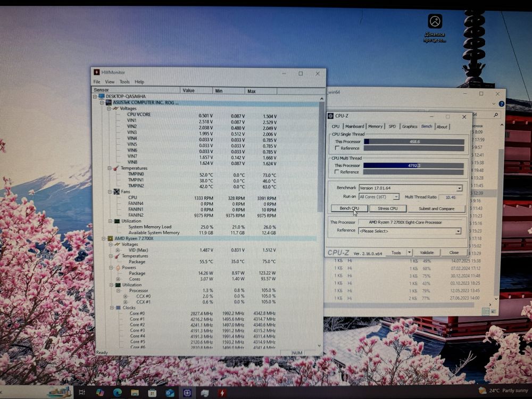This screenshot has width=532, height=399.
Task: Click the motherboard icon beside ASUSTeK
Action: pyautogui.click(x=109, y=103)
